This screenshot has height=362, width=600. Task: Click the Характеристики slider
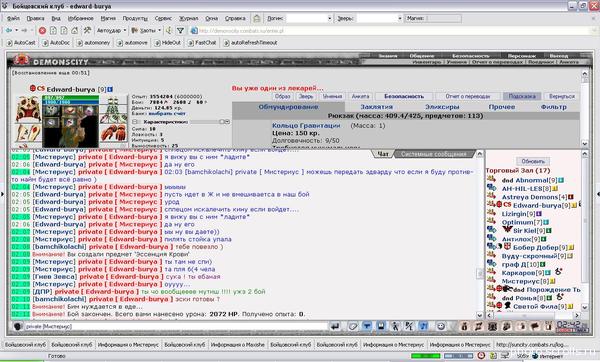coord(209,122)
